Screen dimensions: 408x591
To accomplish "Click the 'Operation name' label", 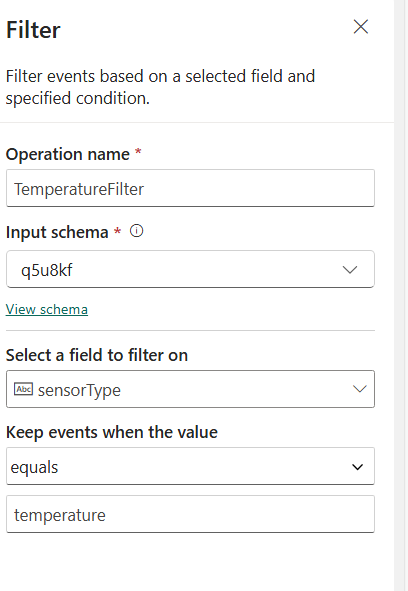I will [x=68, y=154].
